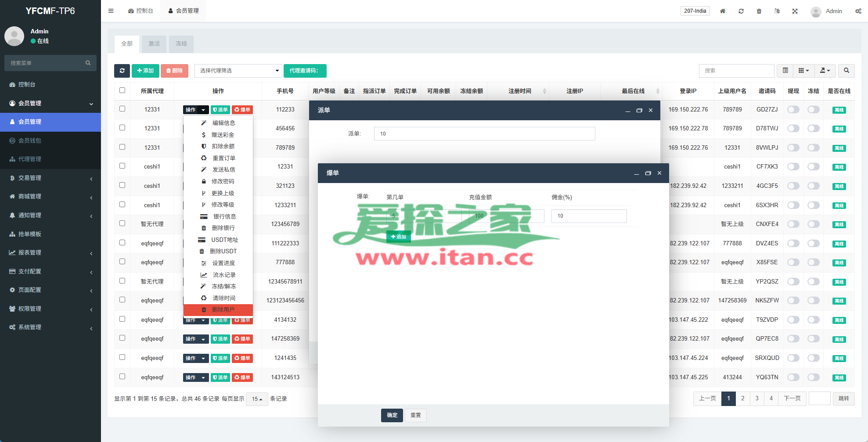
Task: Switch to the 激活 tab
Action: click(x=154, y=44)
